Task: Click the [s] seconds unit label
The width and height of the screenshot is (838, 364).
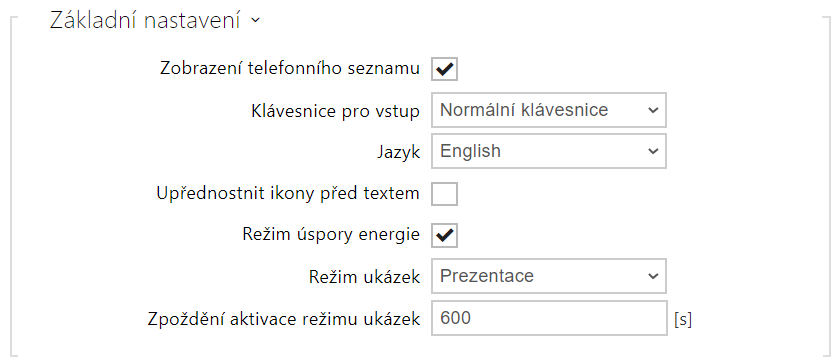Action: pos(683,320)
